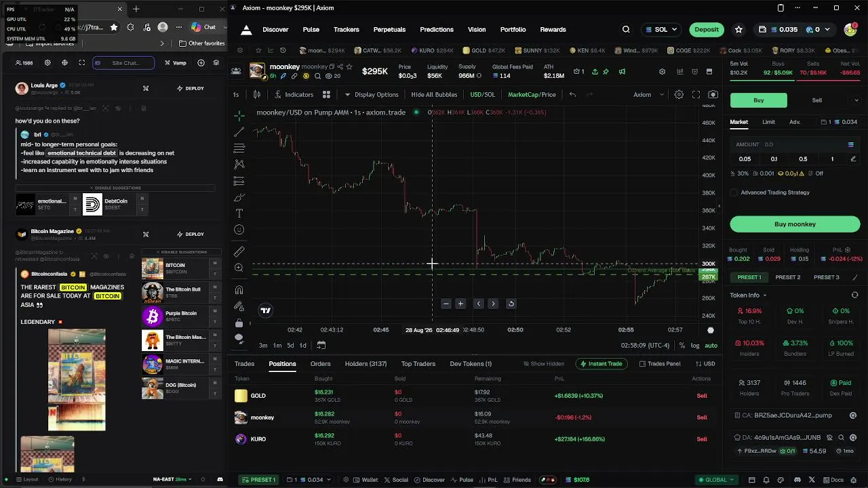Click the 0.5 quick amount button
Screen dimensions: 868x488
pos(803,159)
